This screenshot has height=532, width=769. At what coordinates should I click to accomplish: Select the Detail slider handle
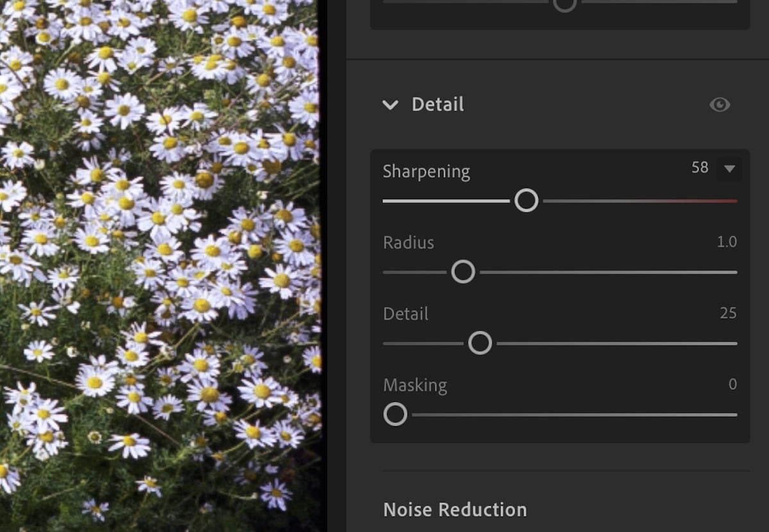coord(479,343)
